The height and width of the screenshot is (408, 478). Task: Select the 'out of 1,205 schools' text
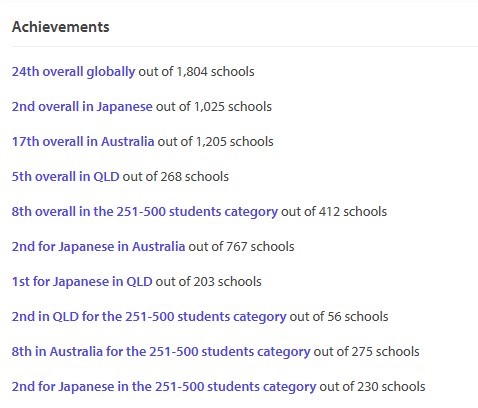click(215, 142)
